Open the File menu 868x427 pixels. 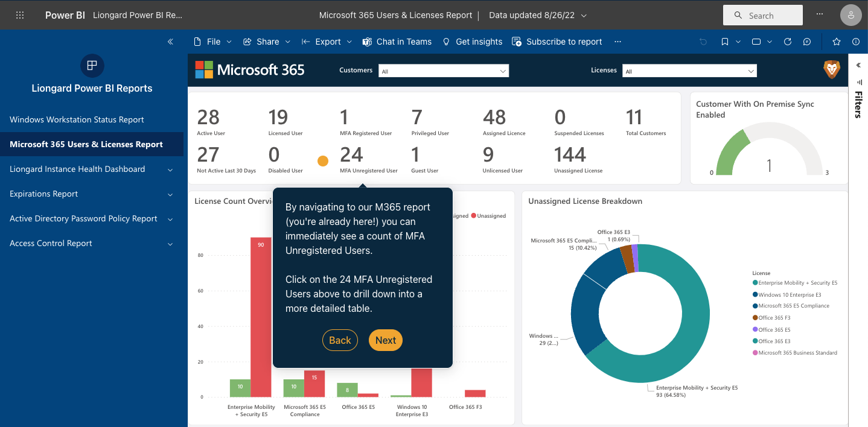pyautogui.click(x=212, y=42)
